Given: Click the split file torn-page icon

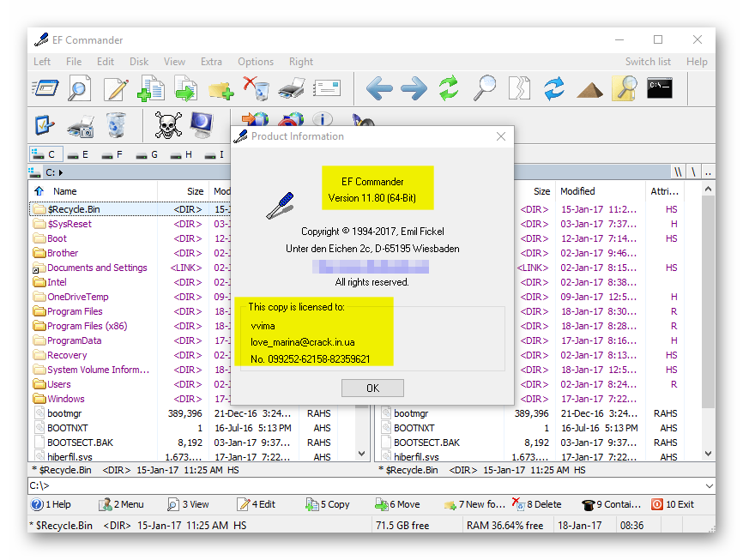Looking at the screenshot, I should [x=519, y=88].
